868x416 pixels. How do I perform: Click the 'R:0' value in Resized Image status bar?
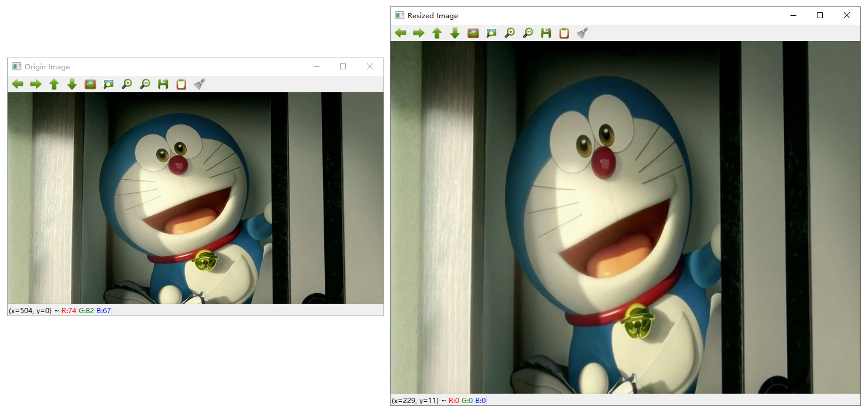[454, 401]
